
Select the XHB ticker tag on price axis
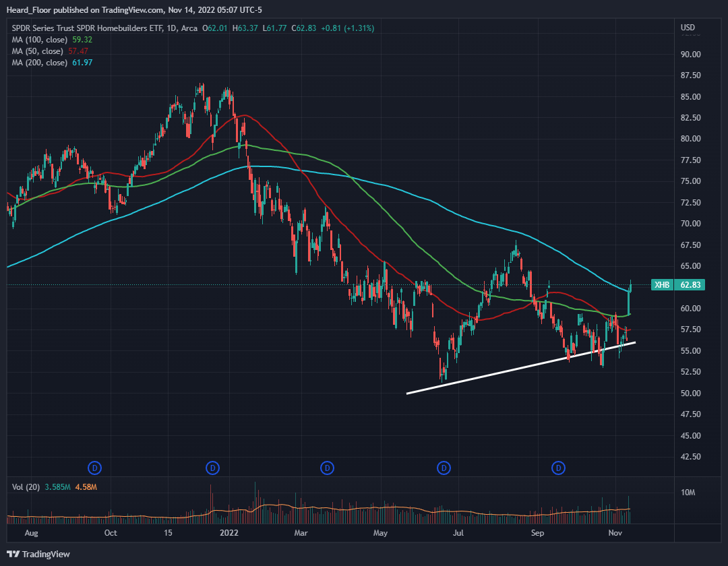click(662, 285)
